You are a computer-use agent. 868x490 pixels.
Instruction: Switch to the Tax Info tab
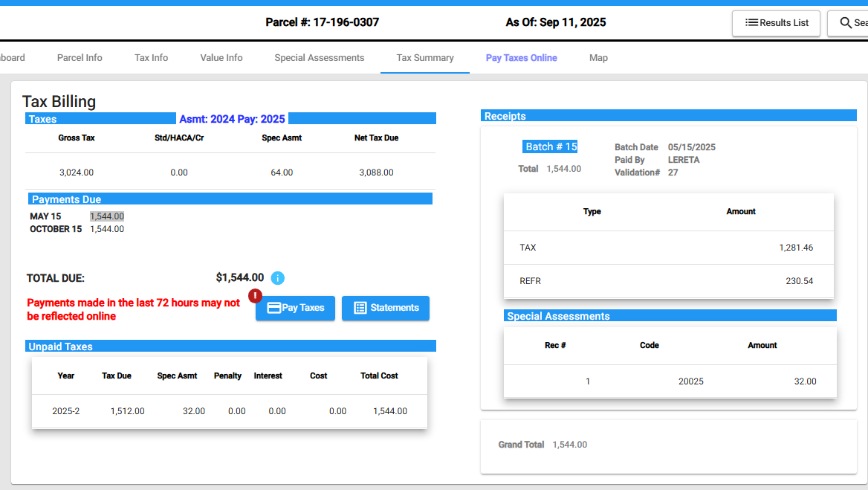[151, 58]
